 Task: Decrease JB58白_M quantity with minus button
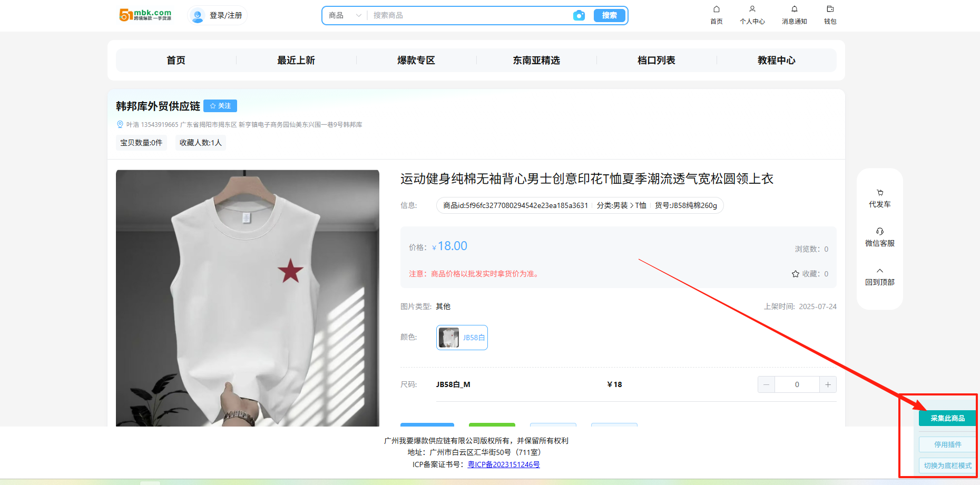pyautogui.click(x=766, y=384)
